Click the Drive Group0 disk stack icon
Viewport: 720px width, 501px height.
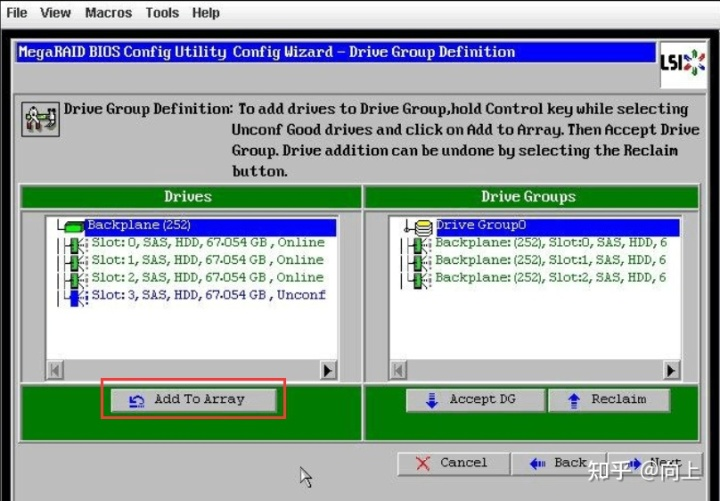(x=423, y=227)
